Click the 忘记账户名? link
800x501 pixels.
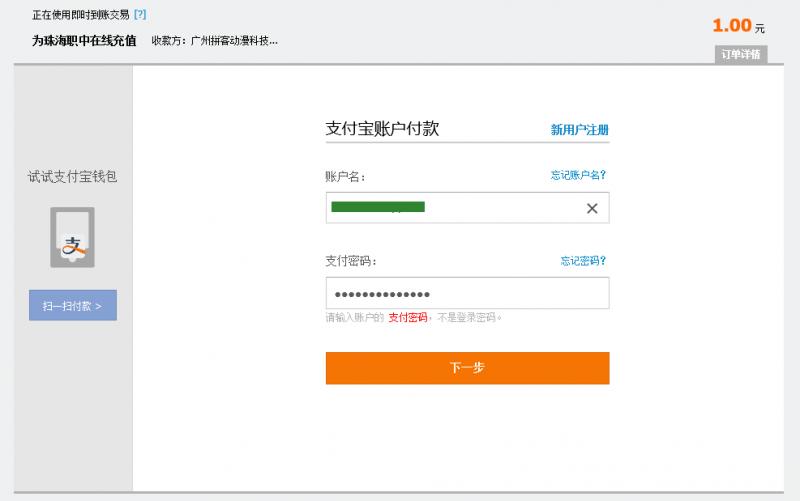pos(578,175)
